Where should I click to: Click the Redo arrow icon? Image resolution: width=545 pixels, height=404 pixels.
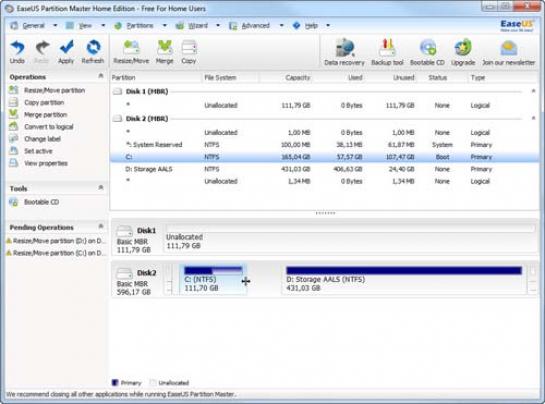click(42, 48)
